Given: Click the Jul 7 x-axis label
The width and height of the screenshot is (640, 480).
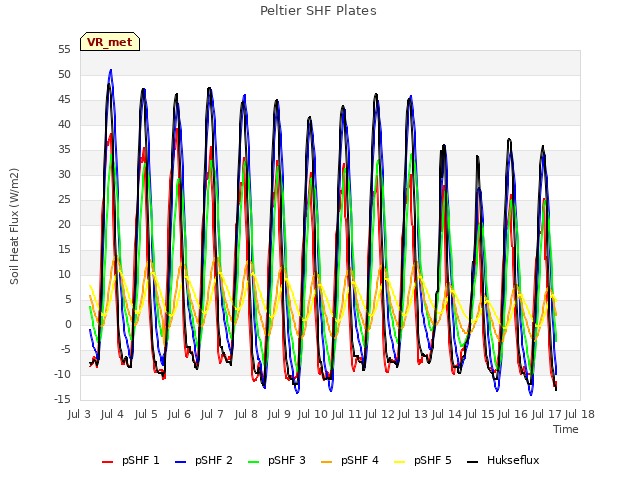Looking at the screenshot, I should pos(212,414).
